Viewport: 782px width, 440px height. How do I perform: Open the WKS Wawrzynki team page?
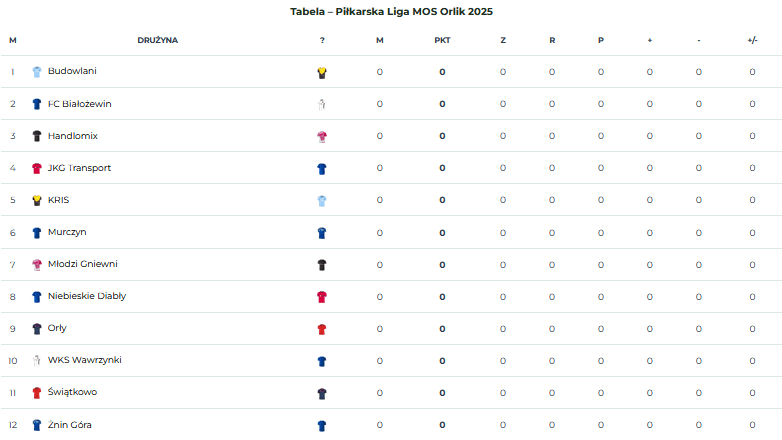(x=84, y=360)
